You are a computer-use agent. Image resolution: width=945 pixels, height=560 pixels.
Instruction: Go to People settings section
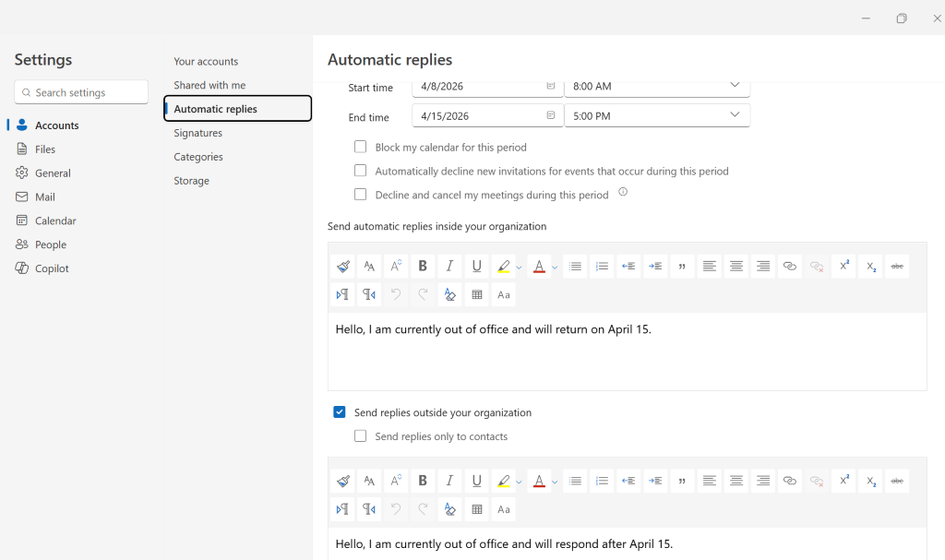(51, 244)
